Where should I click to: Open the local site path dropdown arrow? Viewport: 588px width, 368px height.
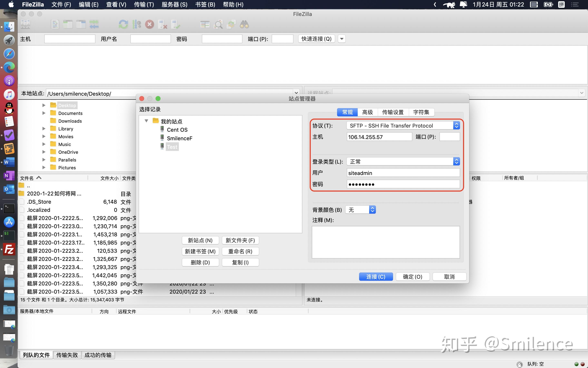tap(296, 93)
